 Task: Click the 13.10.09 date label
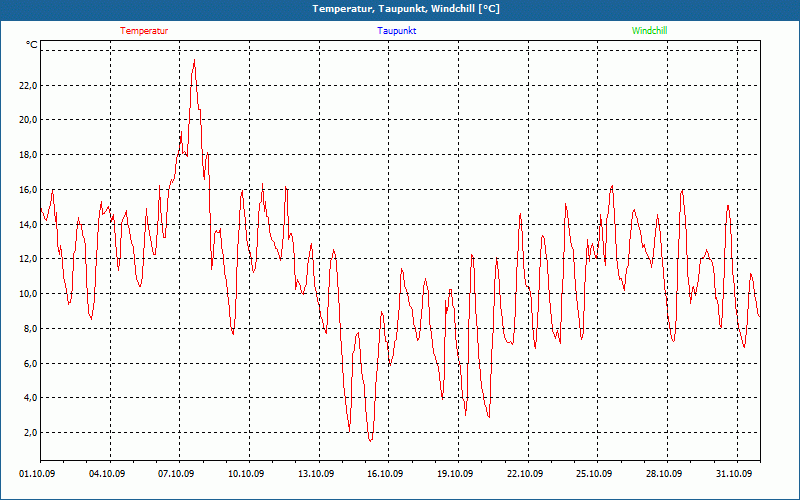pos(316,474)
